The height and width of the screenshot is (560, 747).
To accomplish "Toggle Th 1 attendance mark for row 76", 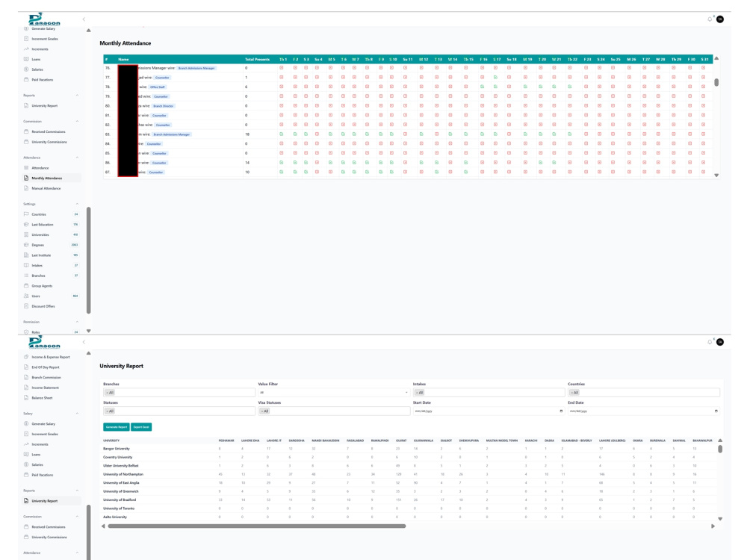I will [x=281, y=68].
